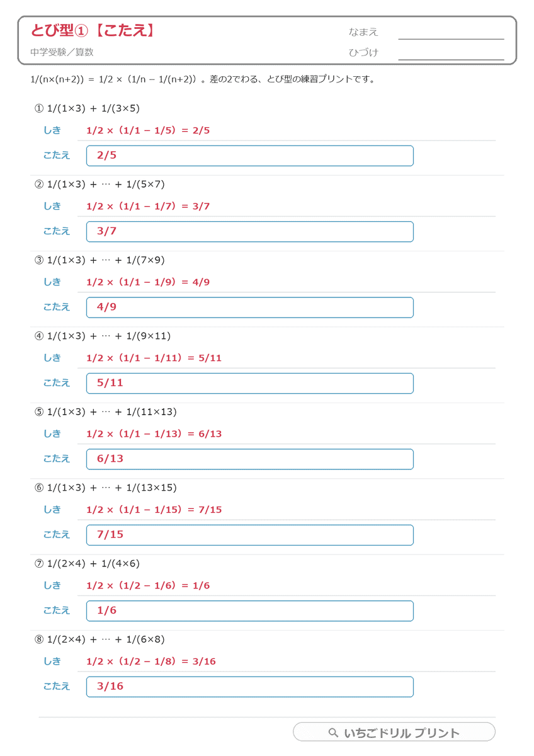Click the formula 1/2 × (1/1 − 1/7) = 3/7
The image size is (534, 756).
148,206
